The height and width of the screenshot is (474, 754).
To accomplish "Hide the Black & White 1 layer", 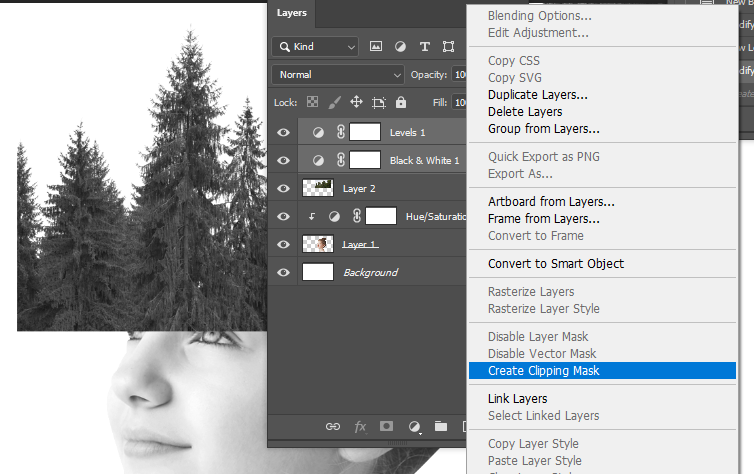I will 283,160.
